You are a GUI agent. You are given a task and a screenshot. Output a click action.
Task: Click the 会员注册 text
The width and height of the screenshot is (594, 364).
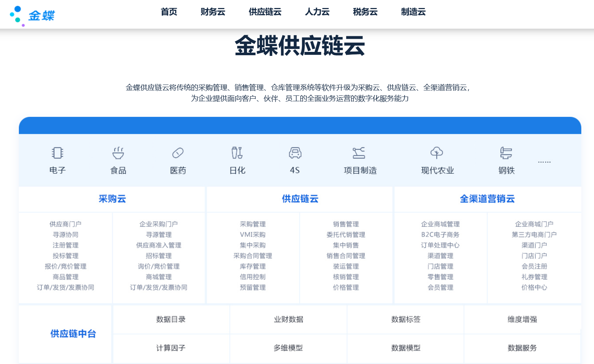click(534, 266)
